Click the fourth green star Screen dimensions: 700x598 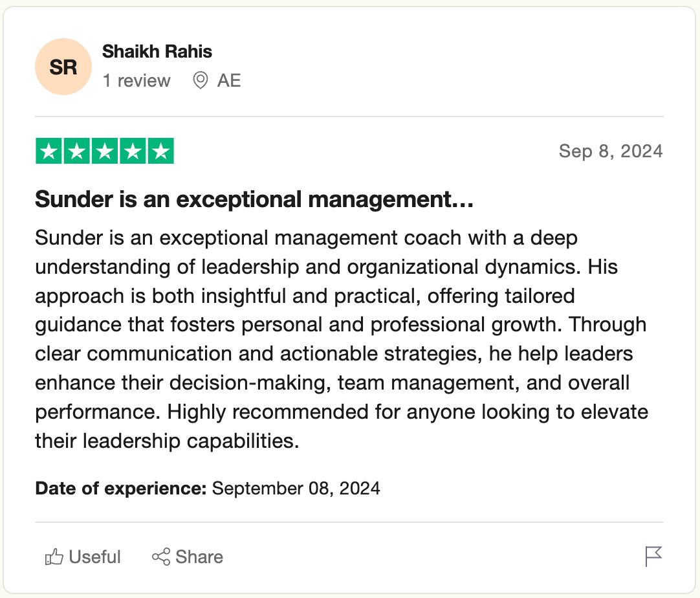(x=132, y=151)
